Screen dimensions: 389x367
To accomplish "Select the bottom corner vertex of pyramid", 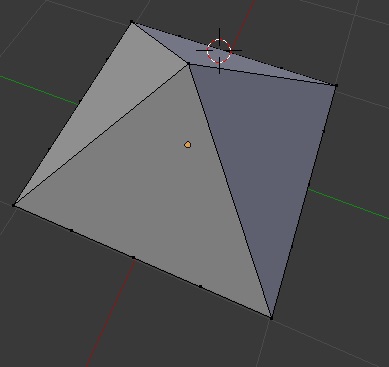I will click(271, 318).
